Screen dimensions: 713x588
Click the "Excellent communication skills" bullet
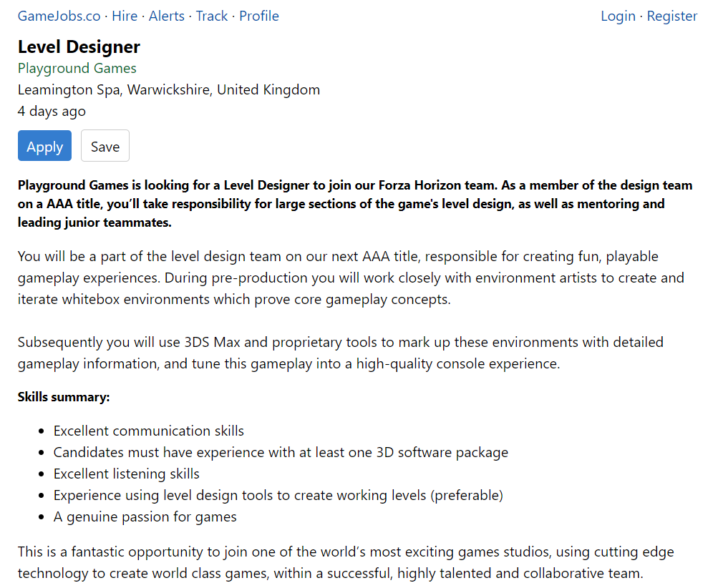(x=149, y=431)
